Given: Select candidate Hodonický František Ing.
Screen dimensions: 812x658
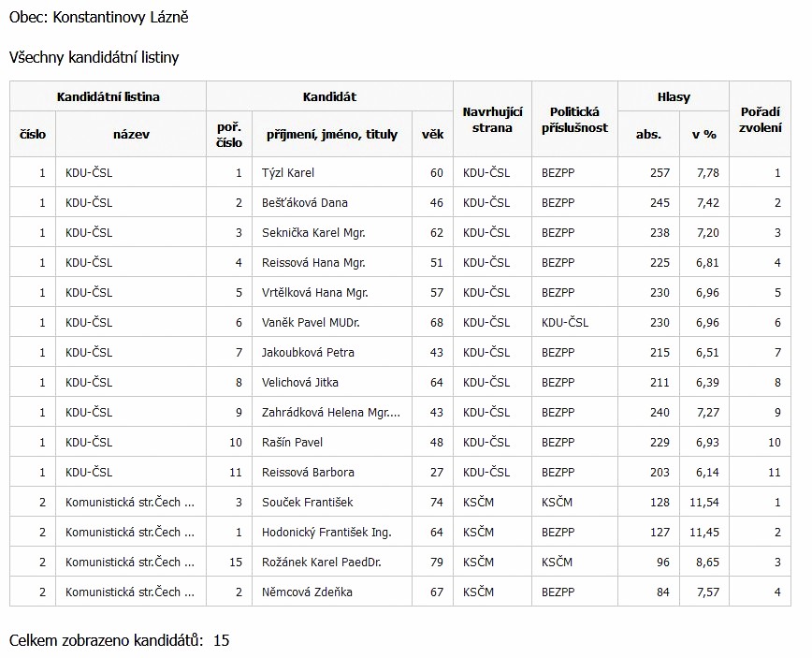Looking at the screenshot, I should [326, 533].
